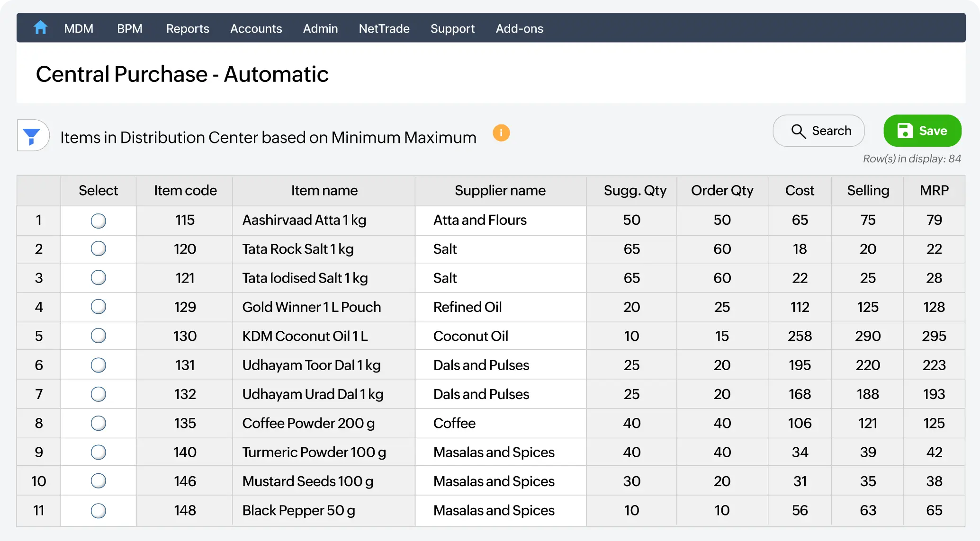This screenshot has width=980, height=541.
Task: Select the radio button for KDM Coconut Oil 1 L
Action: [98, 336]
